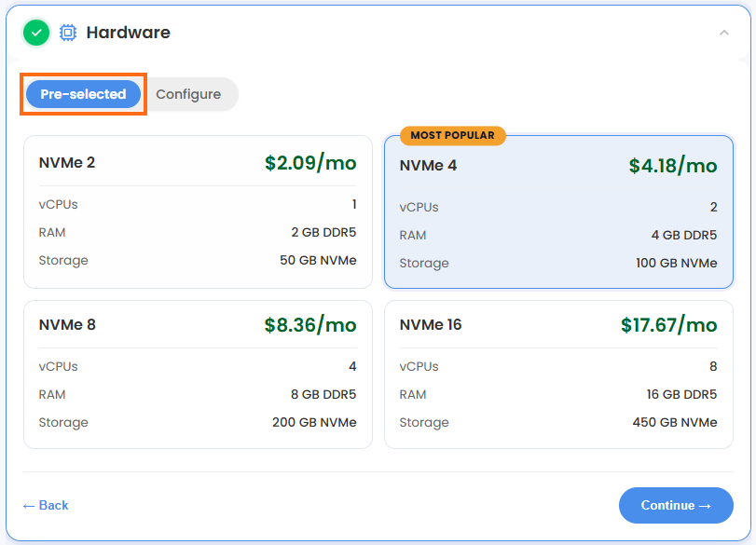
Task: Click the 16 GB DDR5 RAM value
Action: [x=681, y=394]
